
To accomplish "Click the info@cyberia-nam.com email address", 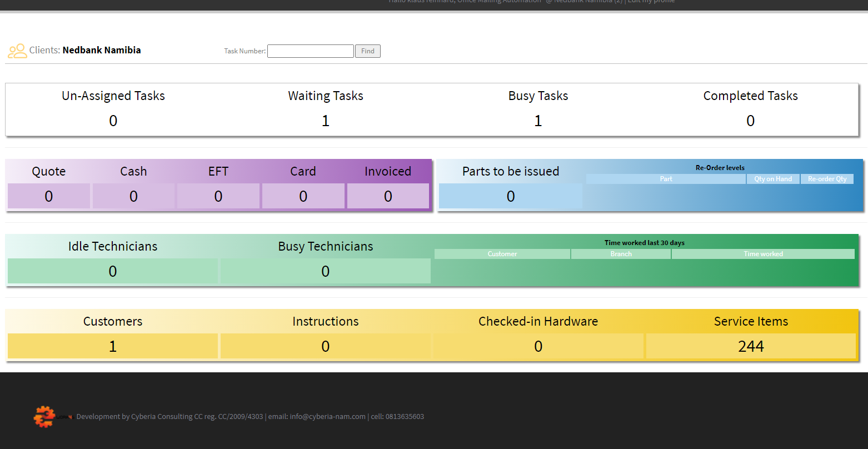I will [327, 417].
